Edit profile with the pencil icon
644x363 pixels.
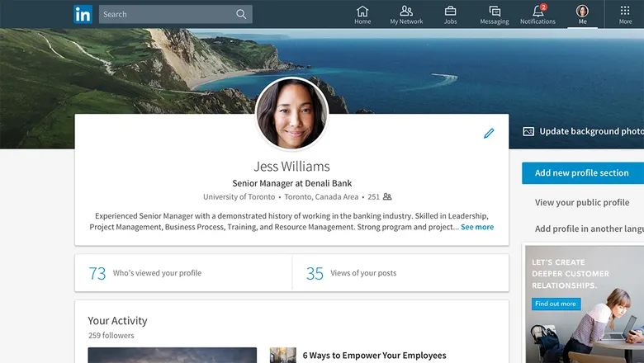(x=489, y=134)
